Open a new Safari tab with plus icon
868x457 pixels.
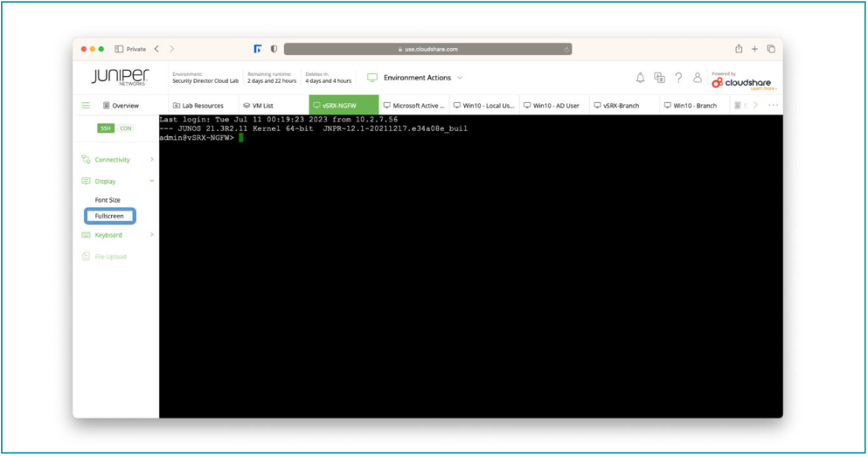(755, 49)
